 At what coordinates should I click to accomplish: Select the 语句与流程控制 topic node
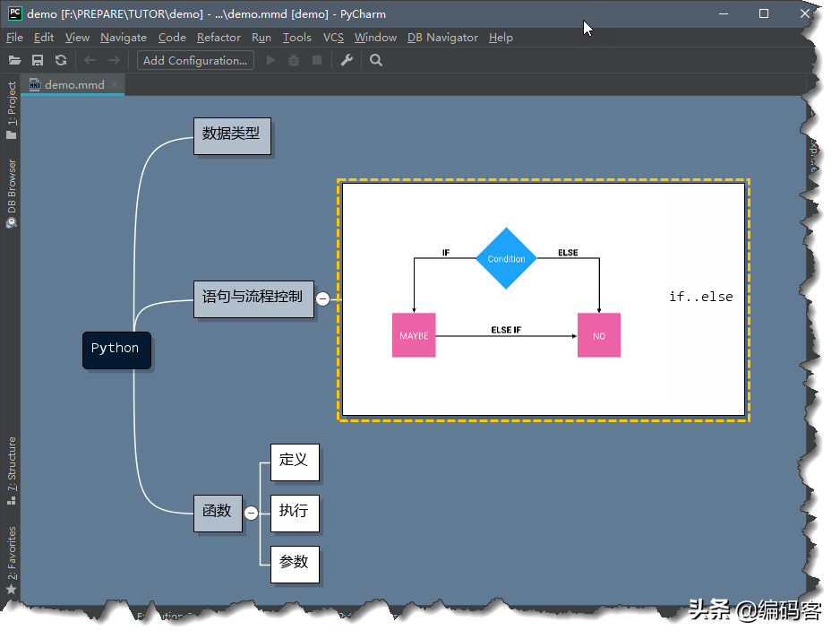point(253,299)
